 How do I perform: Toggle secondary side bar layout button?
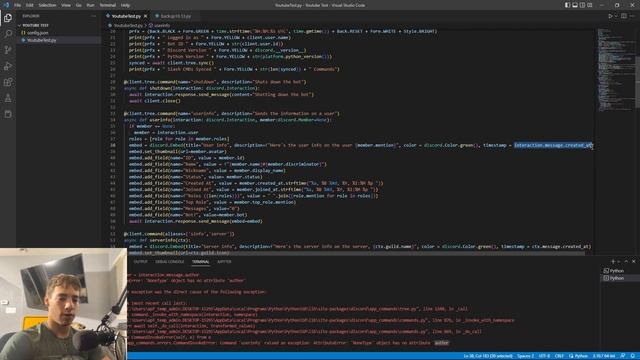[582, 5]
